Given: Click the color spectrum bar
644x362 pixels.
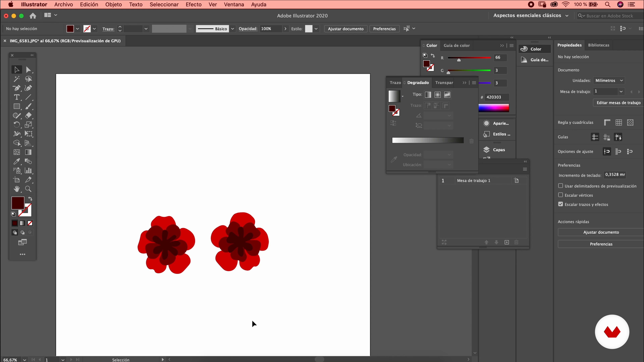Looking at the screenshot, I should point(494,108).
